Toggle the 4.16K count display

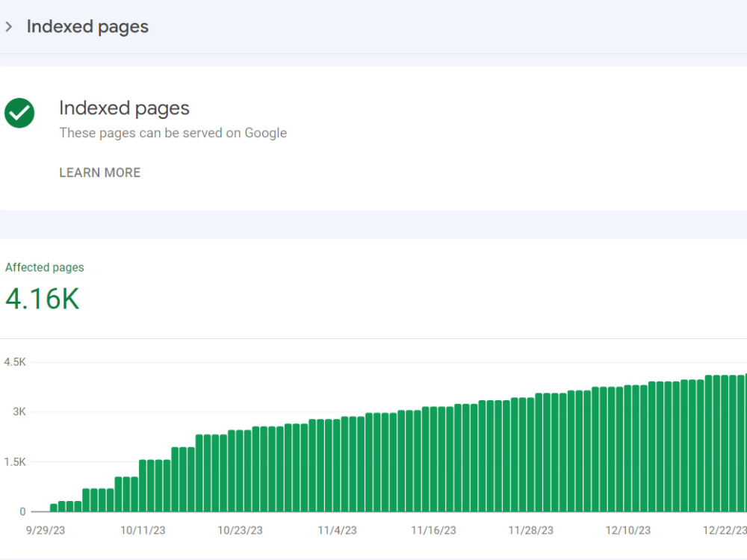click(42, 298)
